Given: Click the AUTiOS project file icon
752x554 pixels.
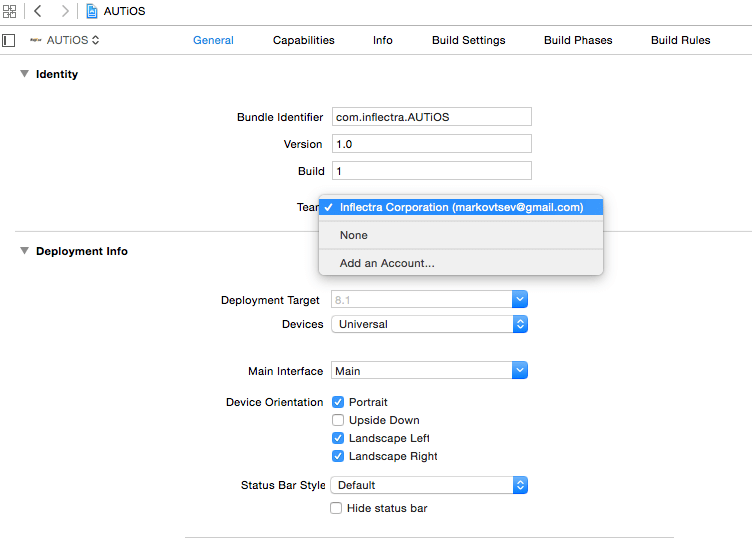Looking at the screenshot, I should [92, 11].
